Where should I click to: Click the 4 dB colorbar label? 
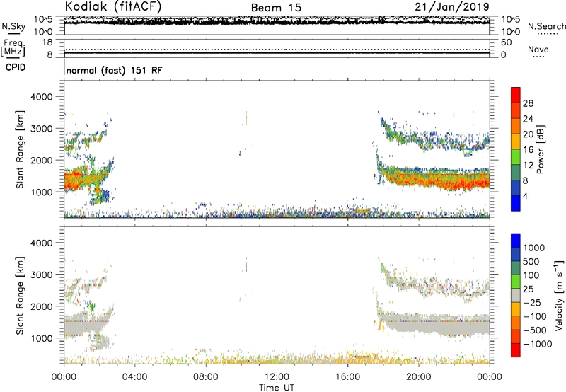(525, 197)
